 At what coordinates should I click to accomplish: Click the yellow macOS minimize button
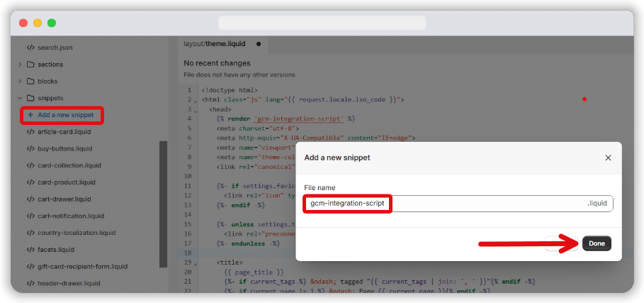click(38, 23)
